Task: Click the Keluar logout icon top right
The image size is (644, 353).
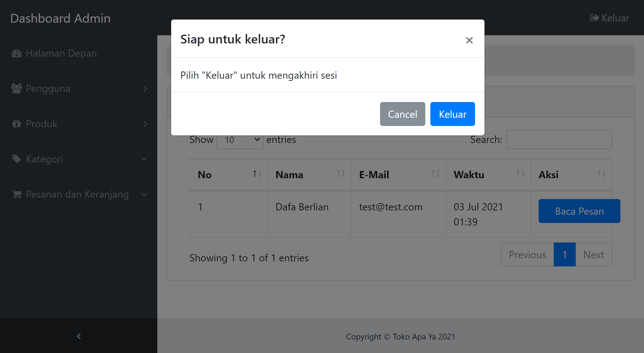Action: pos(594,18)
